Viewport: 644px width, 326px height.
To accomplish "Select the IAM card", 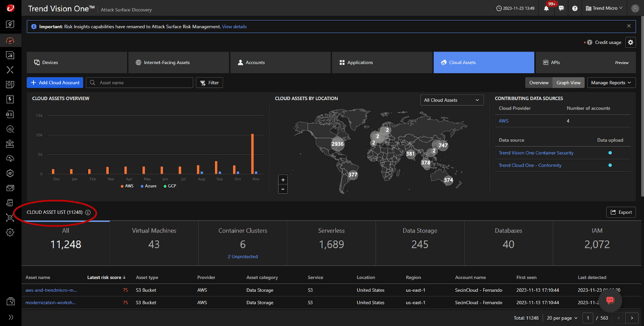I will coord(596,243).
